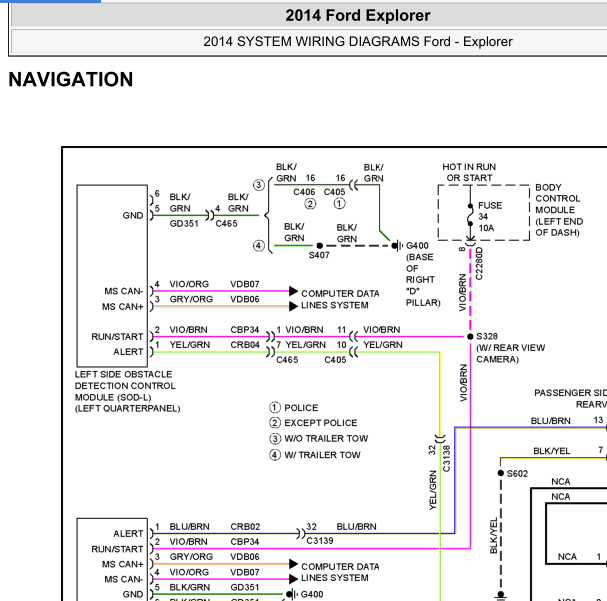Click the S328 splice label
The width and height of the screenshot is (607, 601).
487,336
